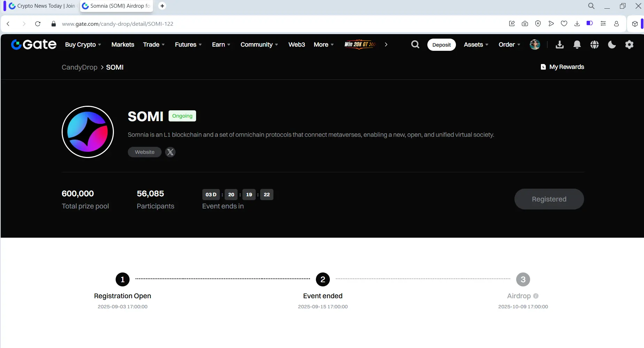The width and height of the screenshot is (644, 348).
Task: Click step 2 Event ended marker
Action: [323, 279]
